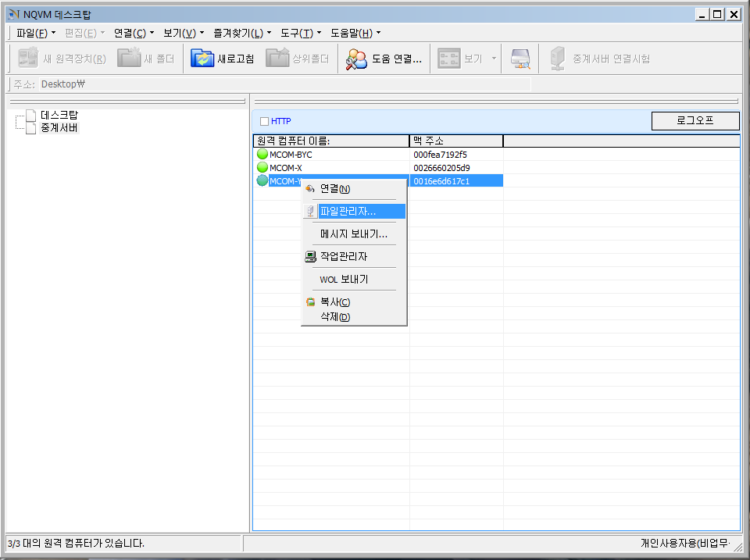Screen dimensions: 750x560
Task: Click the 로그오프 button
Action: point(695,121)
